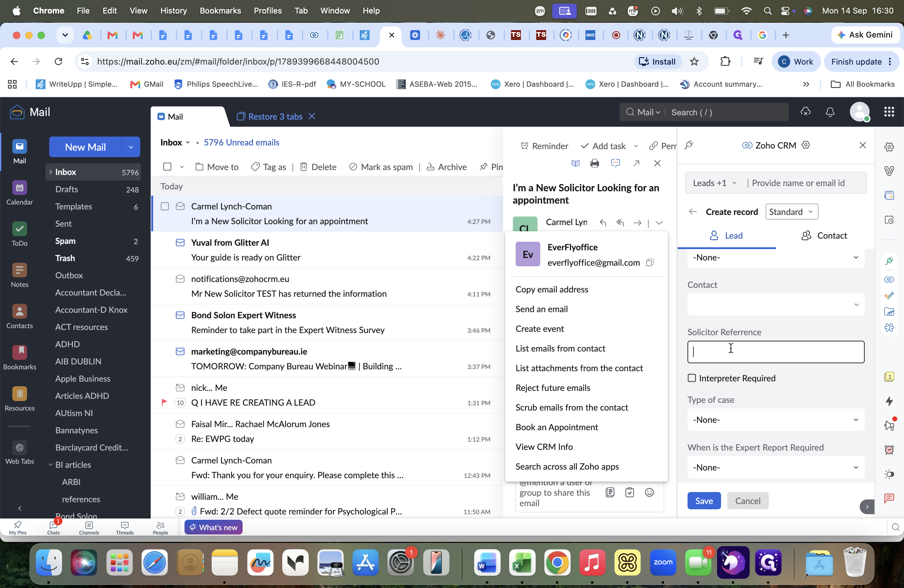This screenshot has height=588, width=904.
Task: Open the Type of case dropdown
Action: [x=775, y=420]
